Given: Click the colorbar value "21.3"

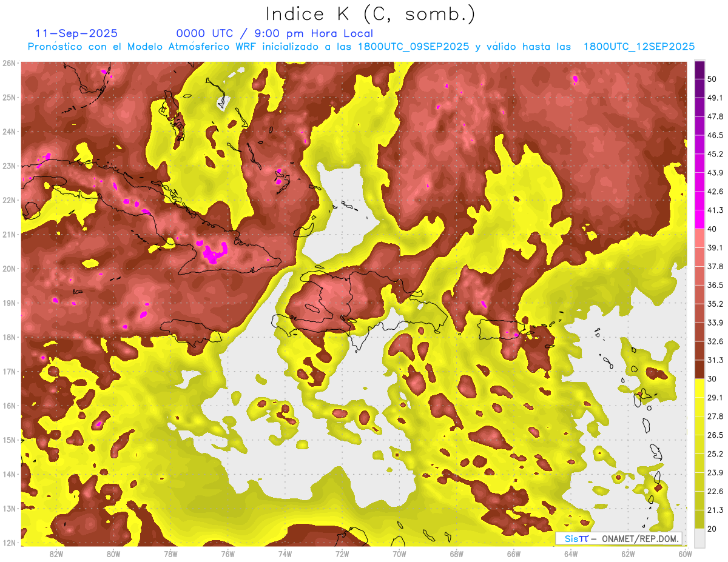Looking at the screenshot, I should point(715,510).
